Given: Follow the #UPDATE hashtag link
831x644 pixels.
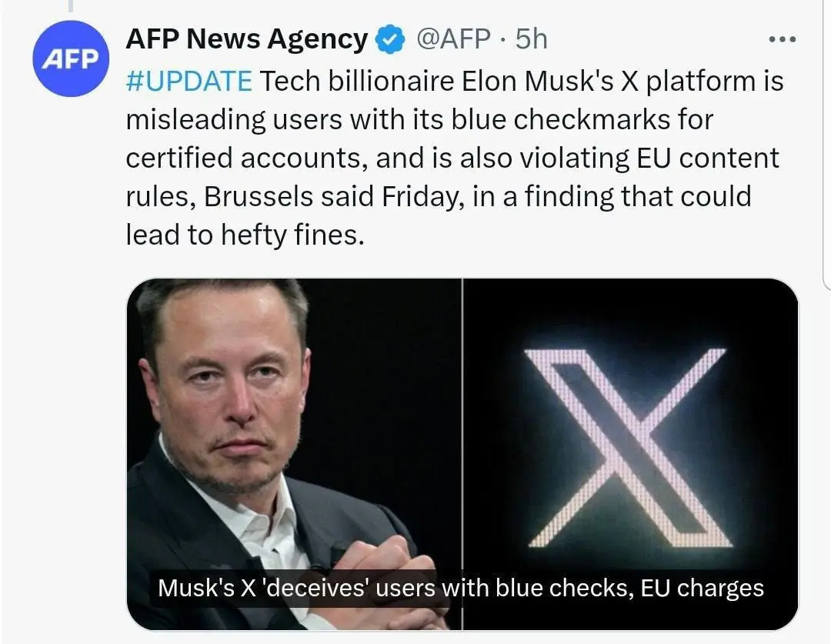Looking at the screenshot, I should pos(189,81).
